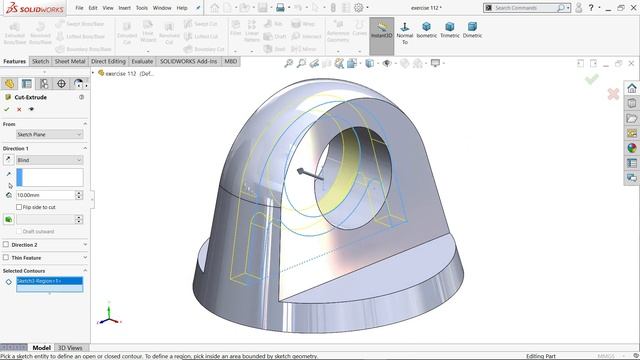Switch to the Evaluate tab
The height and width of the screenshot is (360, 640).
[142, 61]
